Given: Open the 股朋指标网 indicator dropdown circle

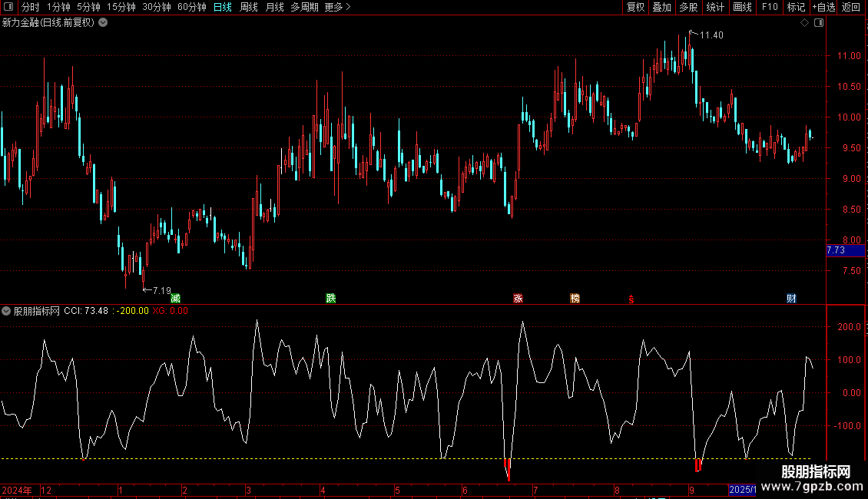Looking at the screenshot, I should [6, 311].
